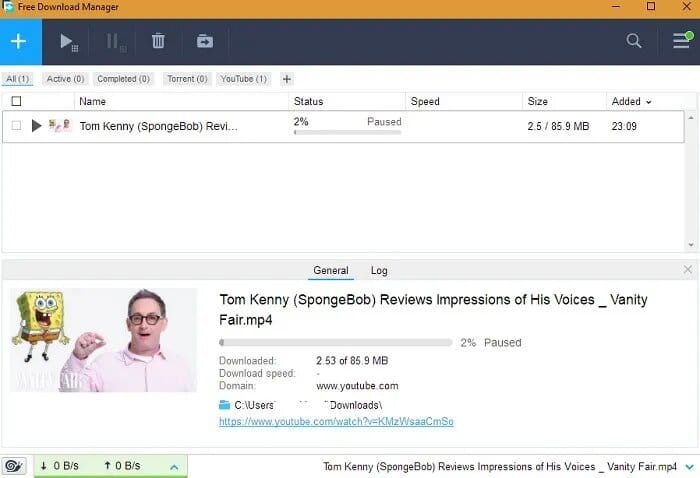Open the YouTube watch URL link
The height and width of the screenshot is (478, 700).
pos(336,421)
